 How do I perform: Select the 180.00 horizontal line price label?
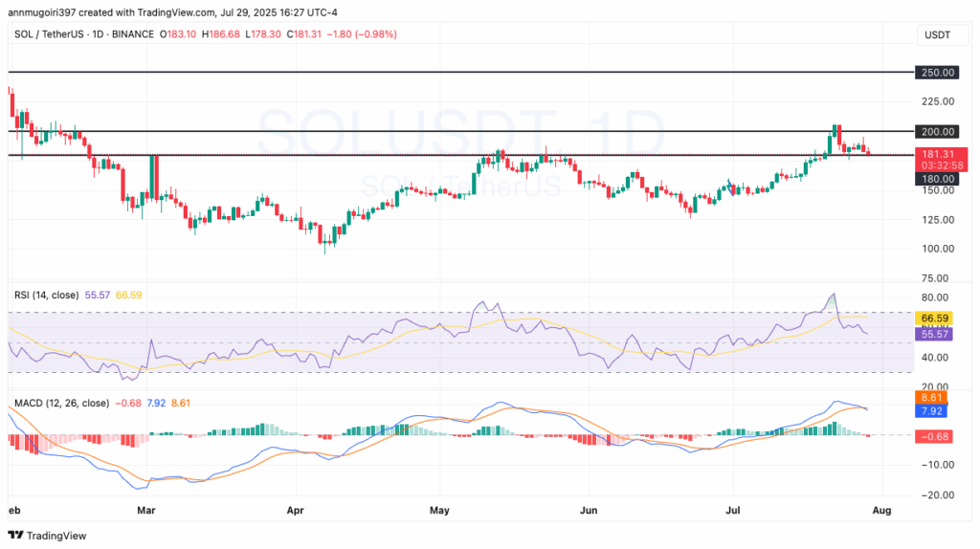pyautogui.click(x=936, y=179)
